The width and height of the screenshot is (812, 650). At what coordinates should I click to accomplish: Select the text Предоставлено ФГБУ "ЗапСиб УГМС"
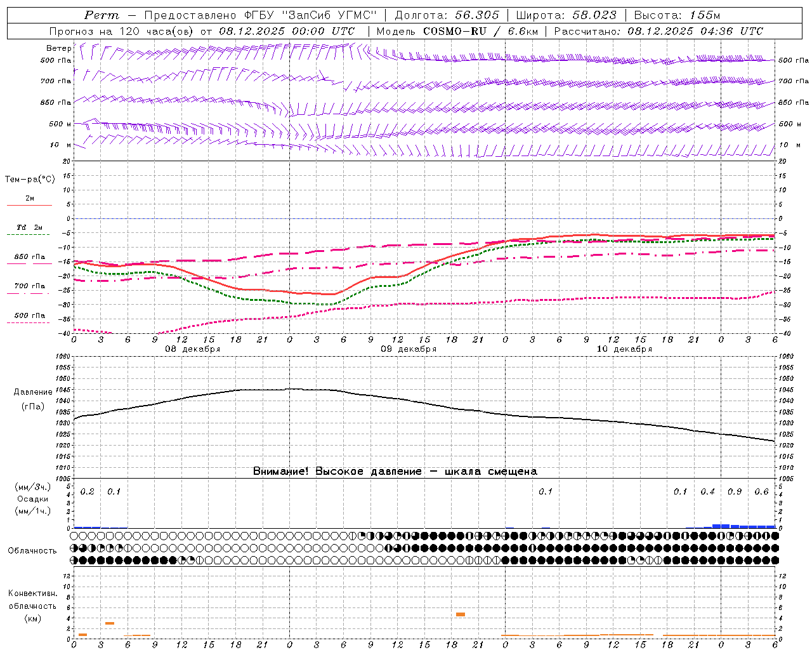click(261, 15)
